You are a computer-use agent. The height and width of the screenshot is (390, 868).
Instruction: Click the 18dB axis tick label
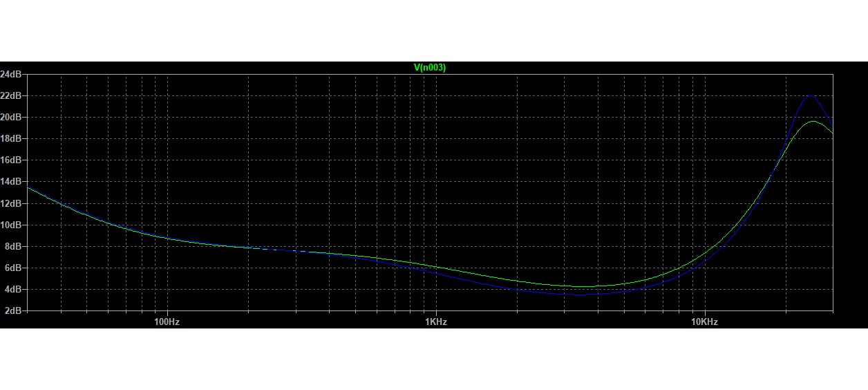click(12, 138)
